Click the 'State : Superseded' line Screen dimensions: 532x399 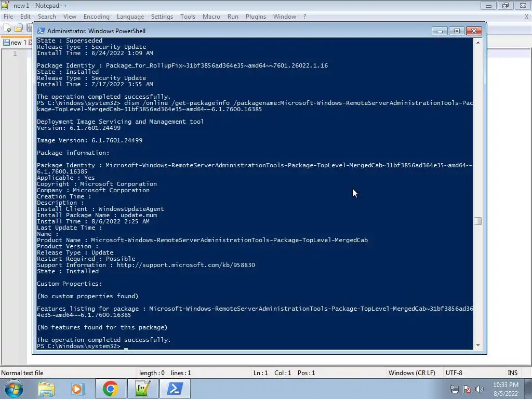(70, 41)
